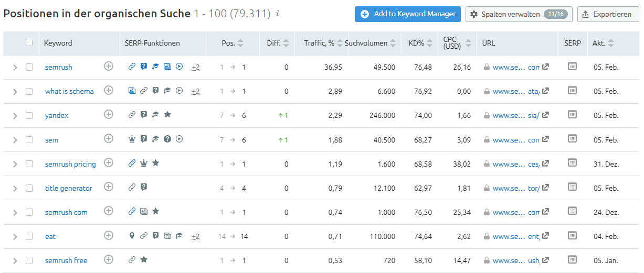Screen dimensions: 644x273
Task: Select the semrush pricing row checkbox
Action: 29,163
